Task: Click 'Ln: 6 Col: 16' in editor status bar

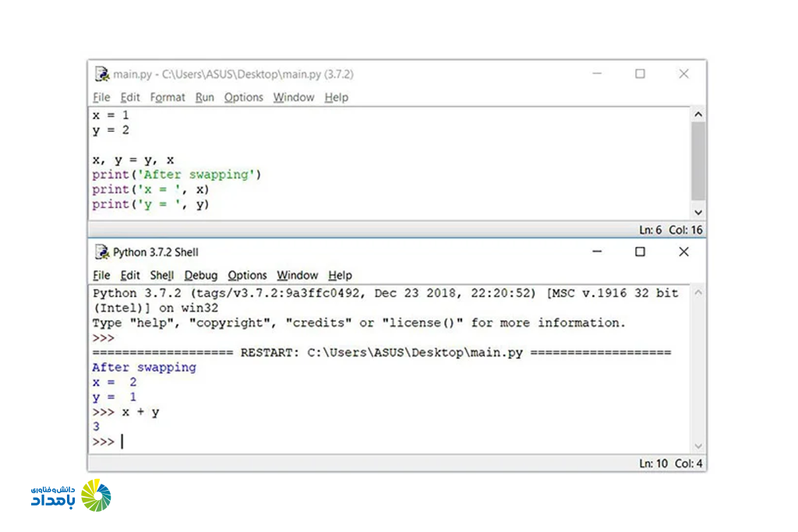Action: click(x=671, y=230)
